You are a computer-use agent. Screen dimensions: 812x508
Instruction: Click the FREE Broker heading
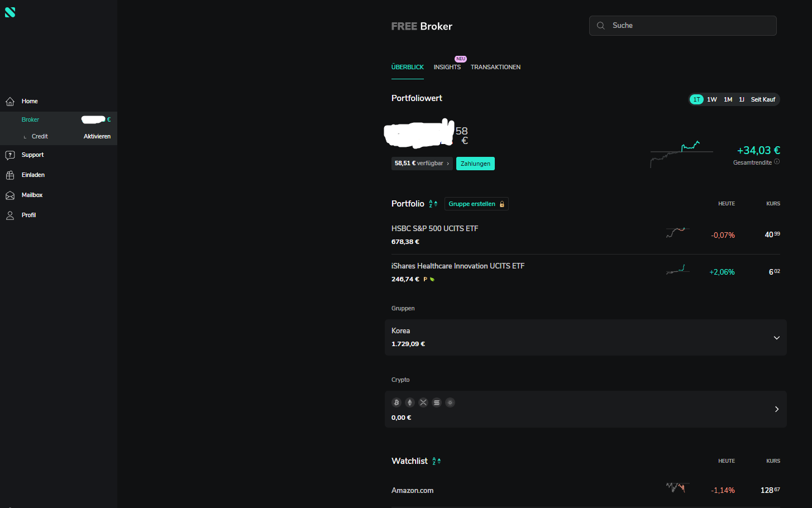(422, 26)
